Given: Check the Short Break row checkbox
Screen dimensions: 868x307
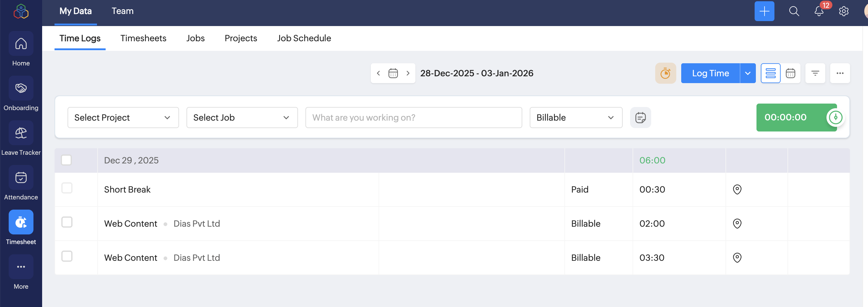Looking at the screenshot, I should tap(67, 188).
